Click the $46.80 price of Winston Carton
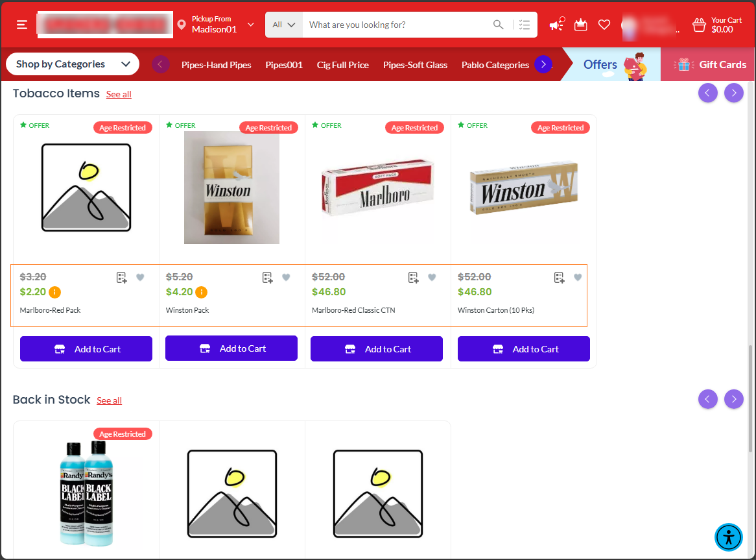756x560 pixels. tap(475, 292)
